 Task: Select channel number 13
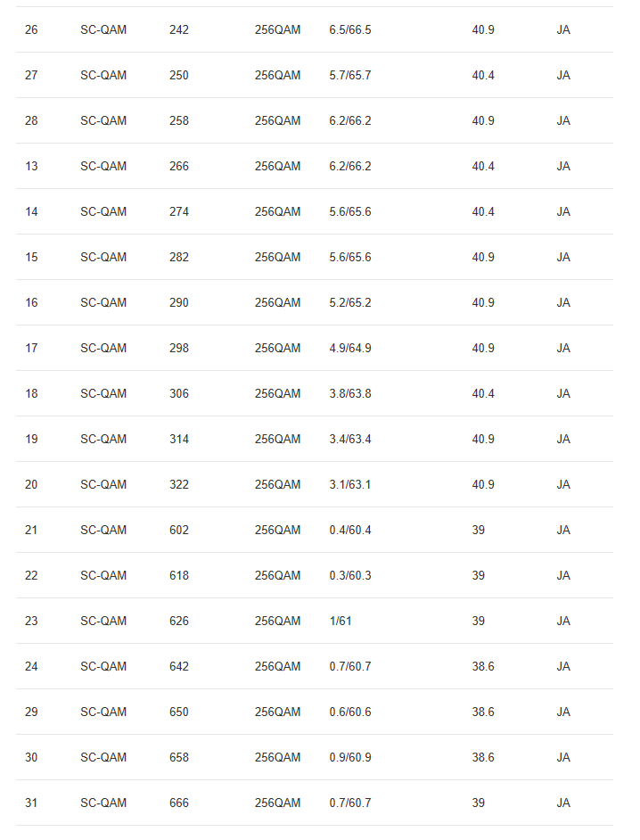click(x=31, y=166)
